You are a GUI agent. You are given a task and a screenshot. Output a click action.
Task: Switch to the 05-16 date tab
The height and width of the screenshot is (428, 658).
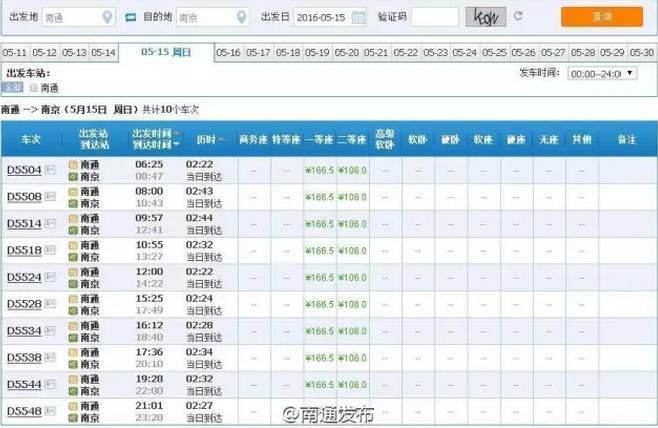[x=229, y=52]
